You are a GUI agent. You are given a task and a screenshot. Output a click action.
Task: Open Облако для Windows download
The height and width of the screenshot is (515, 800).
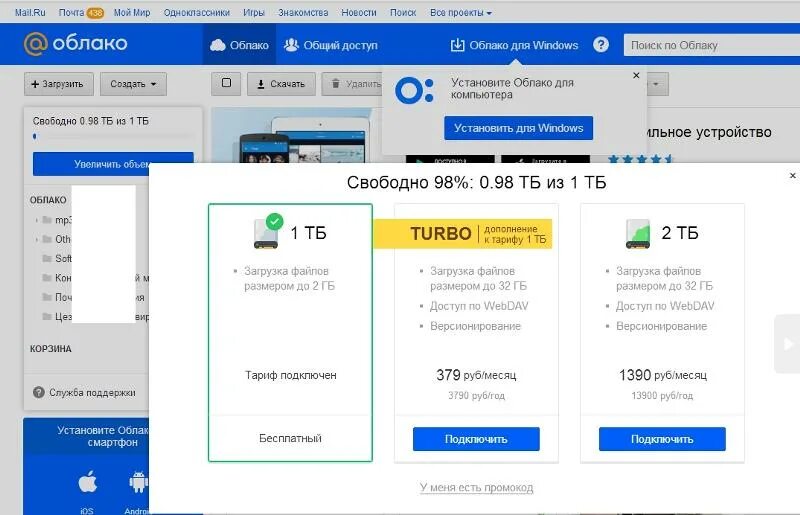tap(514, 45)
